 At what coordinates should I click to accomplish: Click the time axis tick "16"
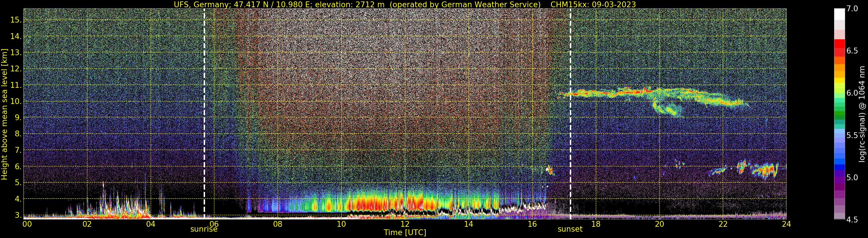click(532, 224)
